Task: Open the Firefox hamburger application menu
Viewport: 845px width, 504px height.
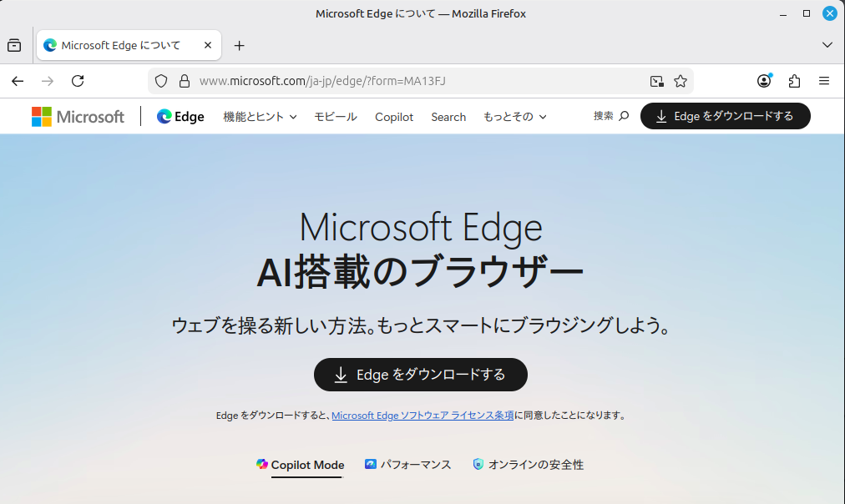Action: point(824,81)
